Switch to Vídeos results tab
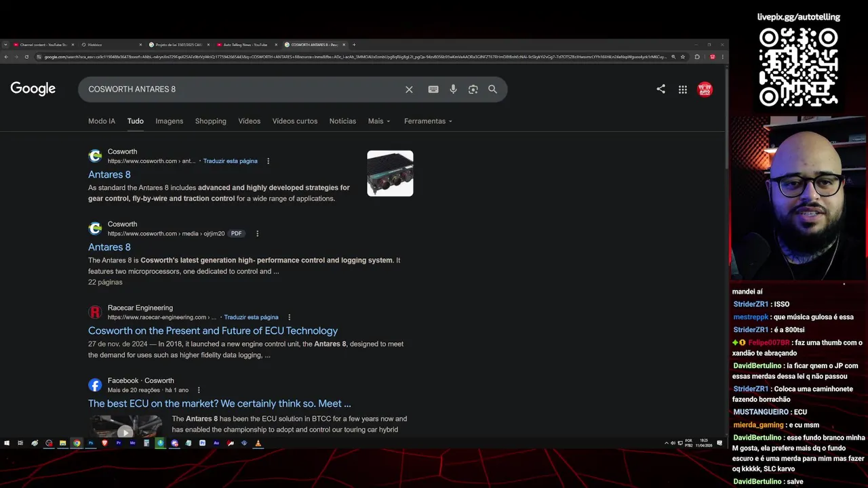868x488 pixels. (x=250, y=121)
